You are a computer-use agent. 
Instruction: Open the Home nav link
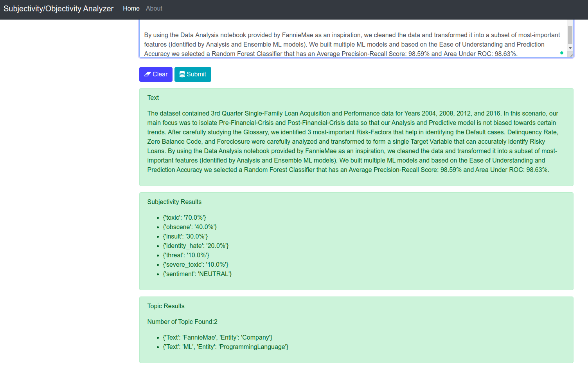point(131,9)
